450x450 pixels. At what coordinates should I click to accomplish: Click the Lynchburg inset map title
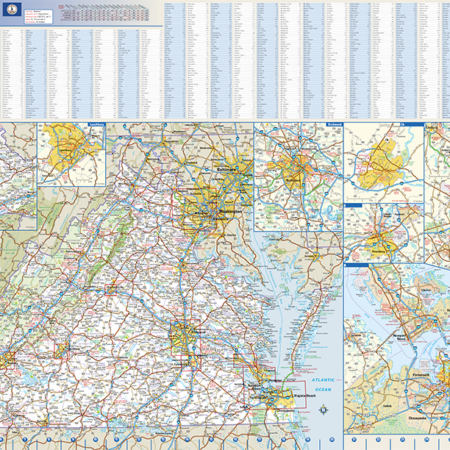(97, 124)
